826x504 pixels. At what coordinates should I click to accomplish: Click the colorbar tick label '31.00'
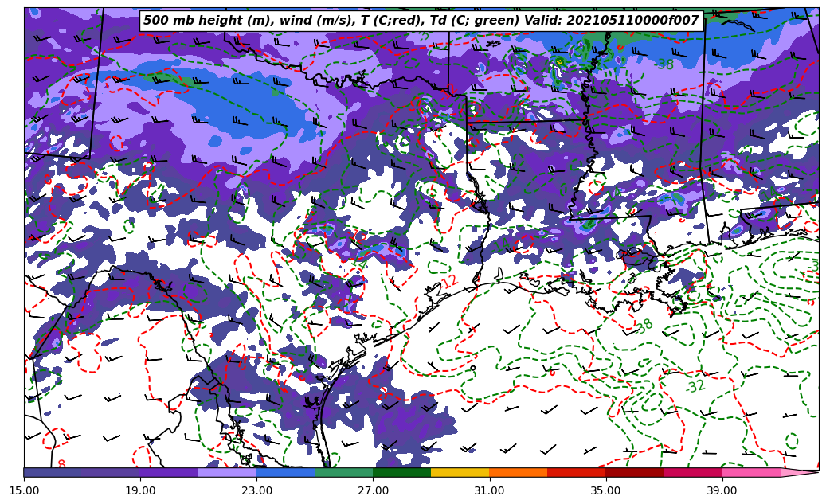click(489, 490)
